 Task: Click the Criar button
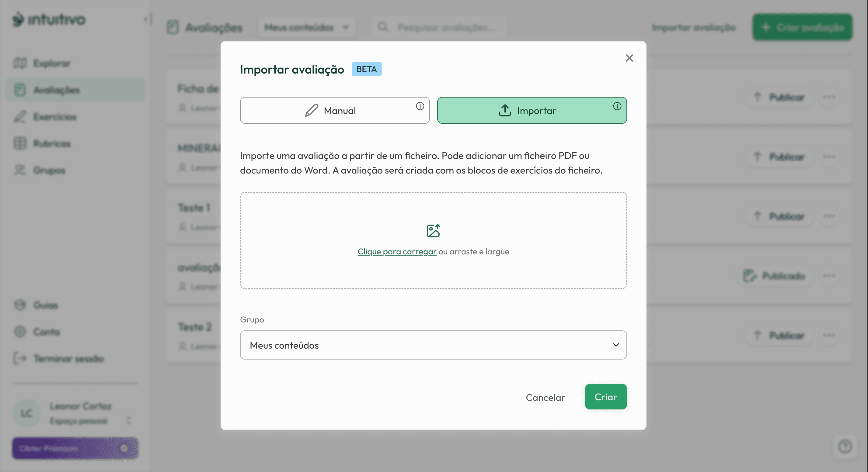pos(605,397)
